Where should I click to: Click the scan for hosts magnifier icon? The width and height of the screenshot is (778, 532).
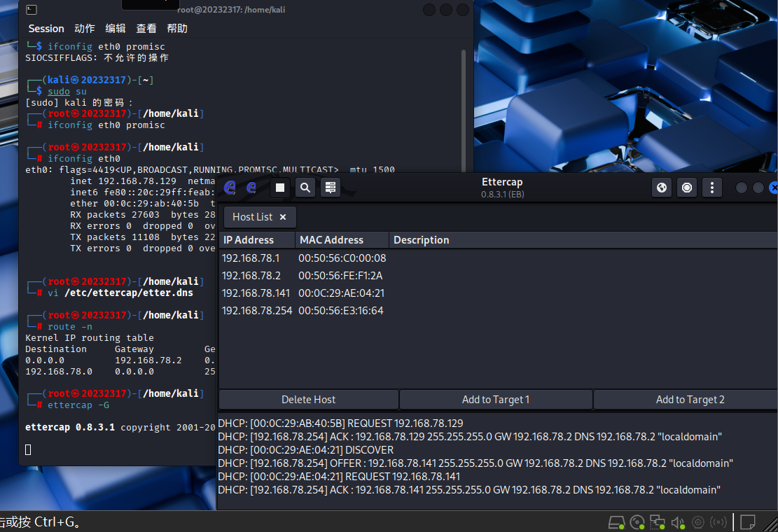[305, 188]
